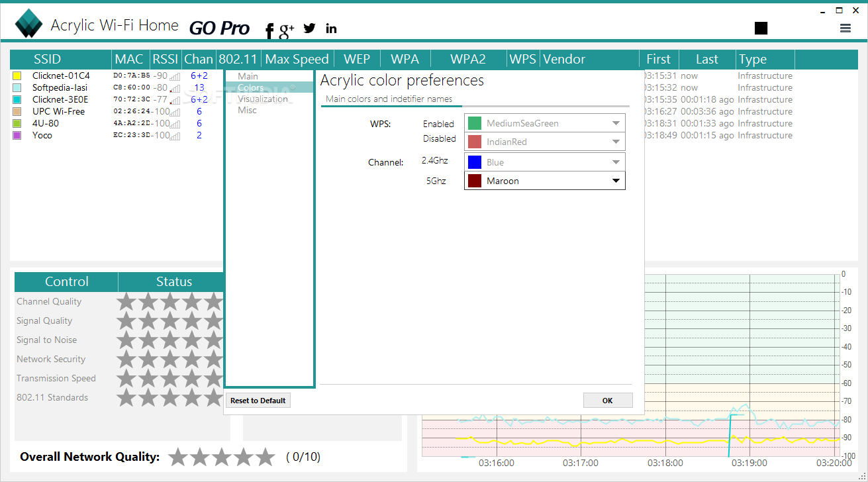Click the Control column header

[66, 282]
